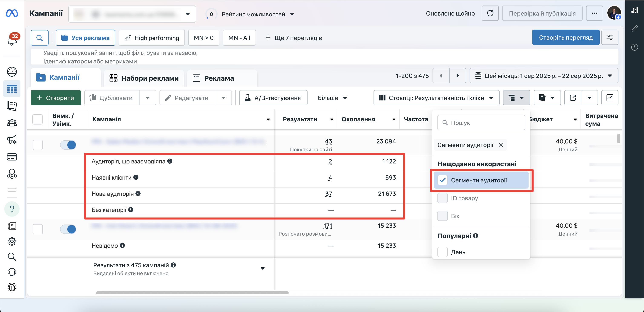Open the campaigns table grid icon
This screenshot has height=312, width=644.
(x=12, y=89)
